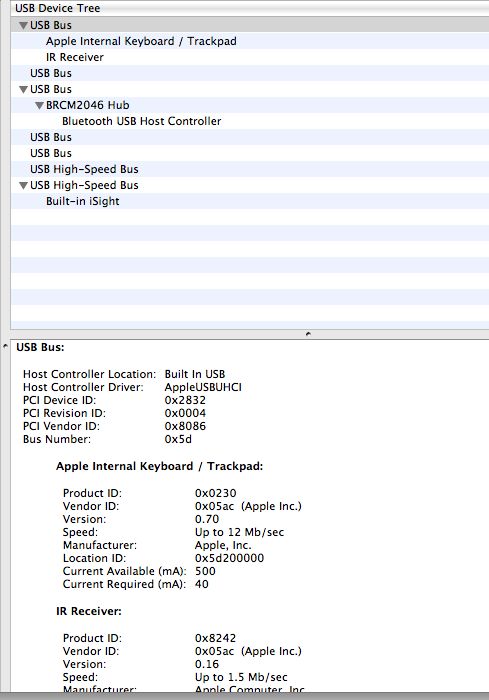The height and width of the screenshot is (700, 489).
Task: Collapse the USB High-Speed Bus containing Built-in iSight
Action: click(24, 185)
